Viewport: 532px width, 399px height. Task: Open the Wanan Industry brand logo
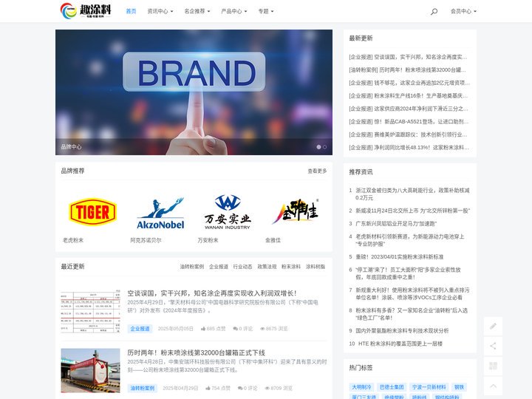pos(228,212)
